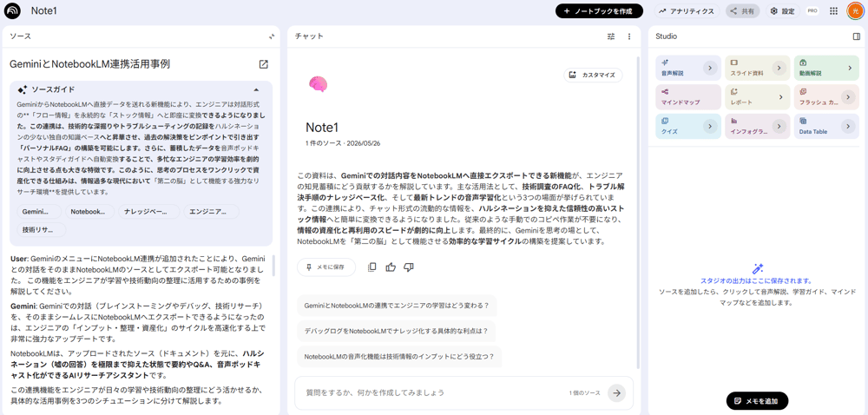868x415 pixels.
Task: Click the チャット panel heading
Action: point(310,36)
